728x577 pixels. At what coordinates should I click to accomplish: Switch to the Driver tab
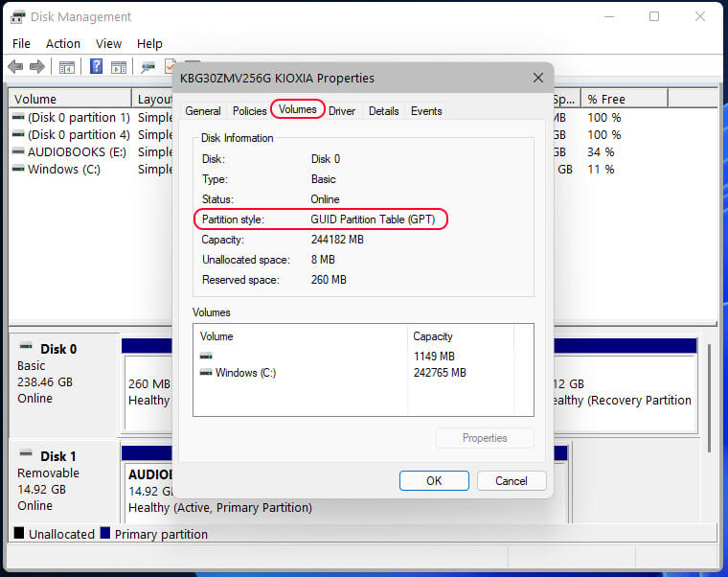pos(342,111)
